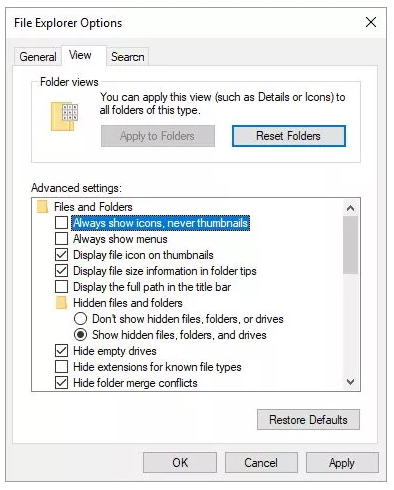Click the Cancel button
Viewport: 394px width, 490px height.
tap(261, 463)
